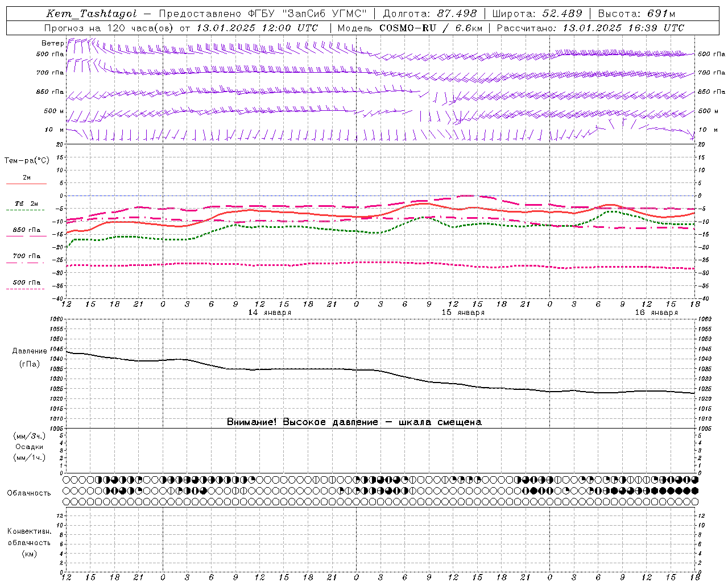Select the forecast text Прогноз на 120 часа(ов)

point(109,28)
